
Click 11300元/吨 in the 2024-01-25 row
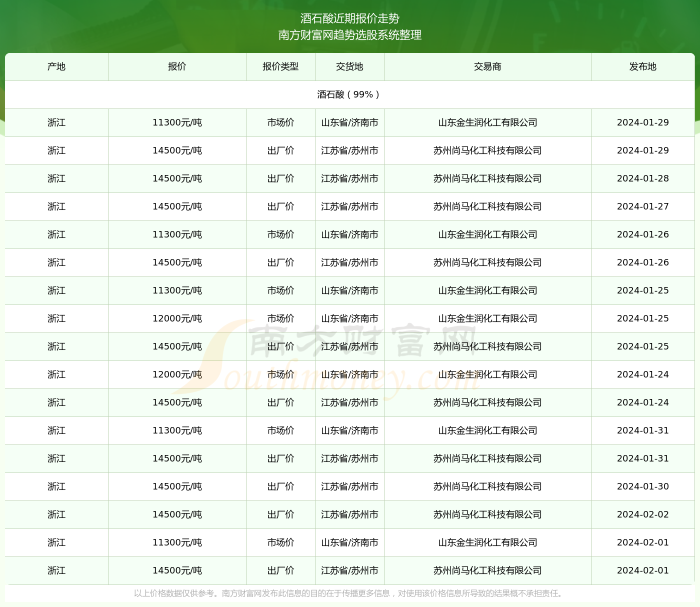click(x=177, y=290)
